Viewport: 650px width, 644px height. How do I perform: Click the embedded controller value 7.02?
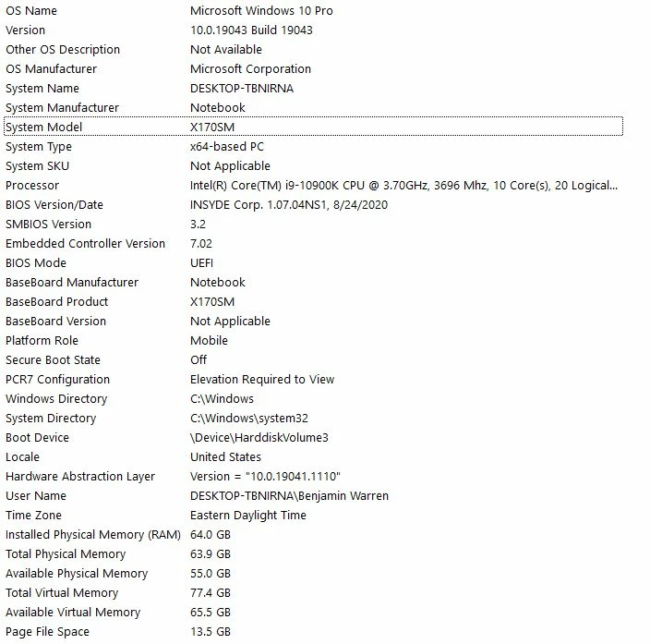(x=201, y=244)
